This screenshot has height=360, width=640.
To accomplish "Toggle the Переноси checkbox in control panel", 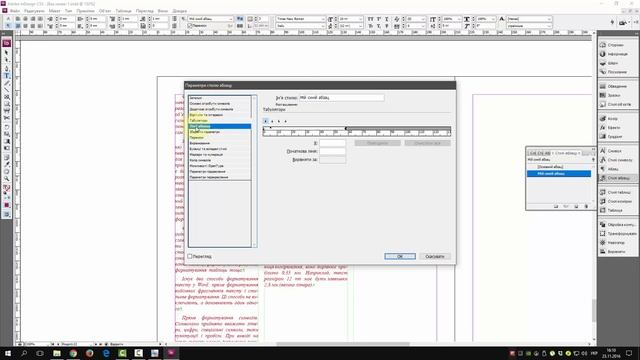I will [x=190, y=26].
